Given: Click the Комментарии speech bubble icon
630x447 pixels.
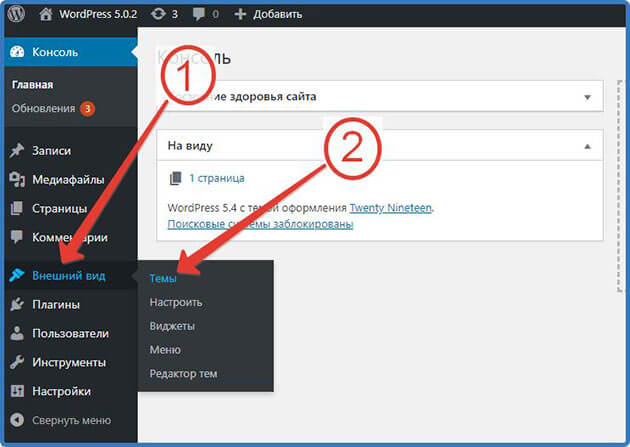Looking at the screenshot, I should point(17,237).
